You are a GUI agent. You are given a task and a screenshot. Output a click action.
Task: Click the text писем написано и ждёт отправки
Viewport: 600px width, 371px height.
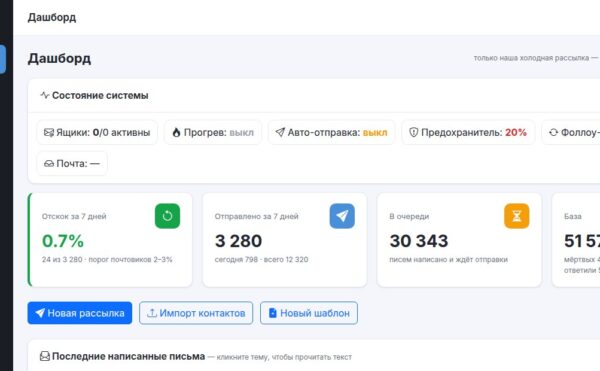tap(448, 259)
